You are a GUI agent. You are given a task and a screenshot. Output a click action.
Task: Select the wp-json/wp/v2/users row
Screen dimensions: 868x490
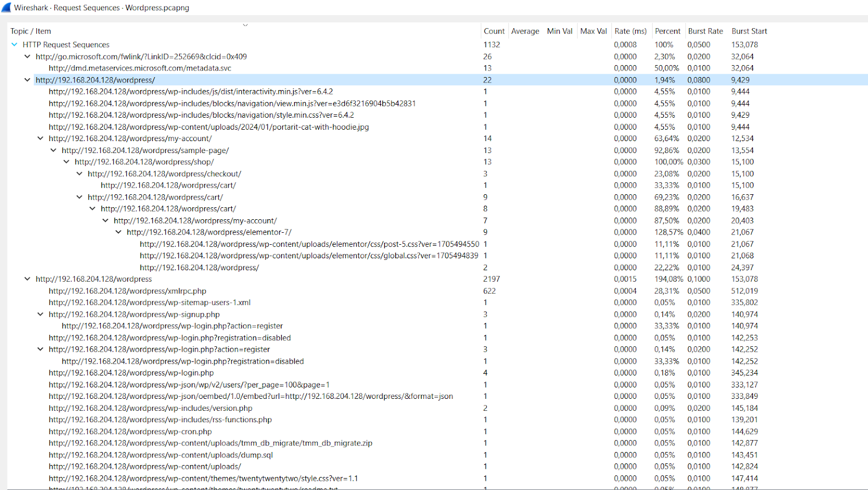coord(437,385)
